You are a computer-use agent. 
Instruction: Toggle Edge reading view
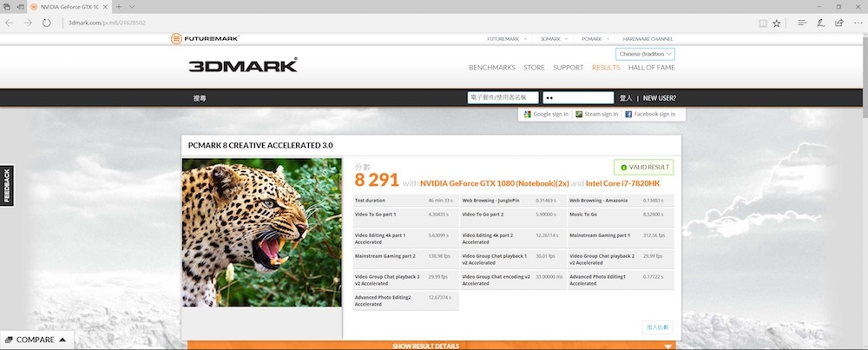(763, 23)
